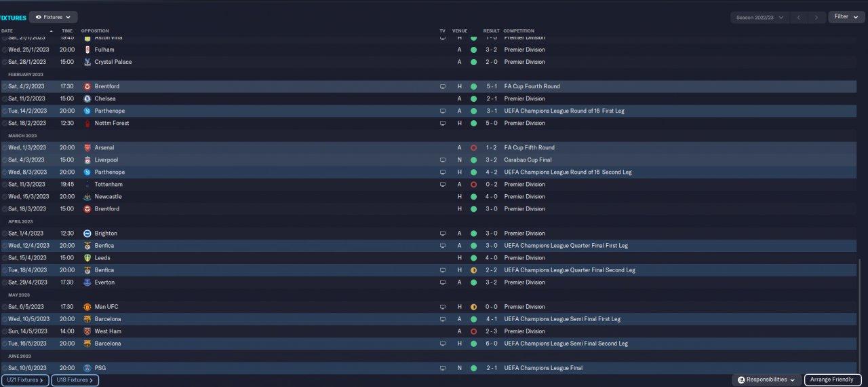This screenshot has width=868, height=387.
Task: Toggle the row selector circle for Everton fixture
Action: click(4, 282)
